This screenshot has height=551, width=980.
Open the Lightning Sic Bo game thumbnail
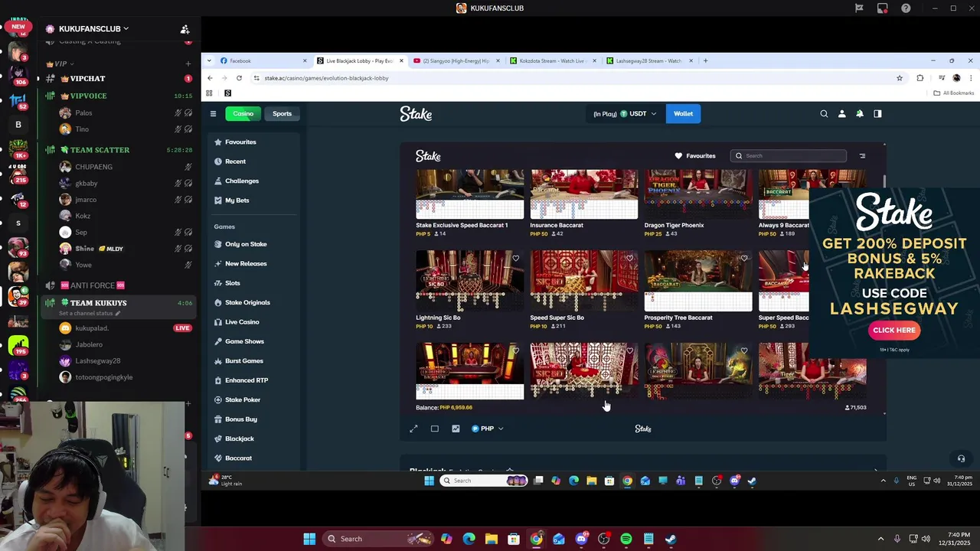[469, 280]
